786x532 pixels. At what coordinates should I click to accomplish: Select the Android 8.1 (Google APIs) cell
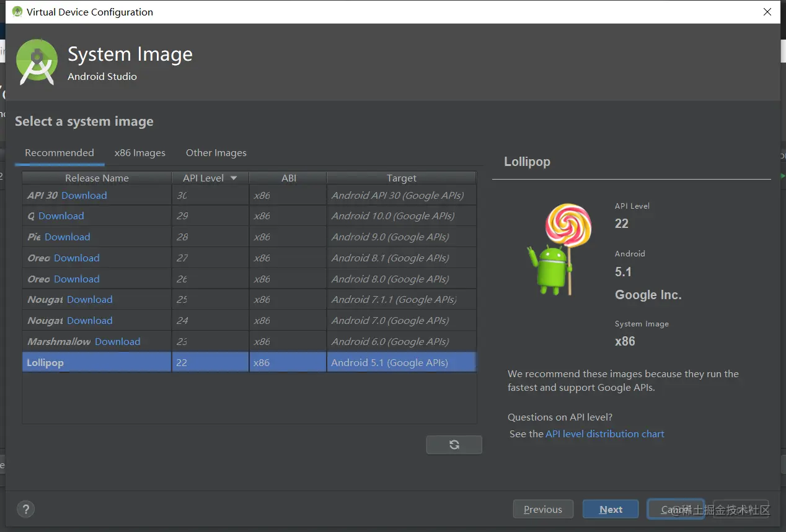tap(402, 258)
